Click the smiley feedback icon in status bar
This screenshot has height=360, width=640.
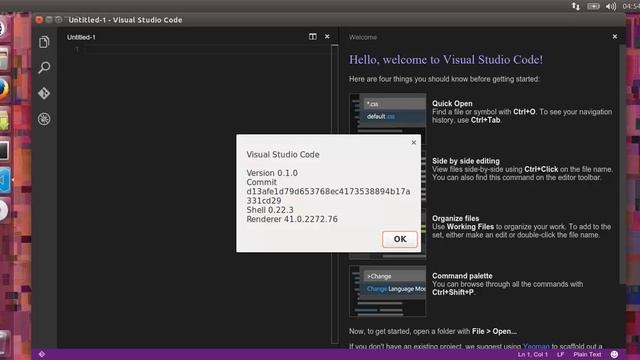[614, 354]
